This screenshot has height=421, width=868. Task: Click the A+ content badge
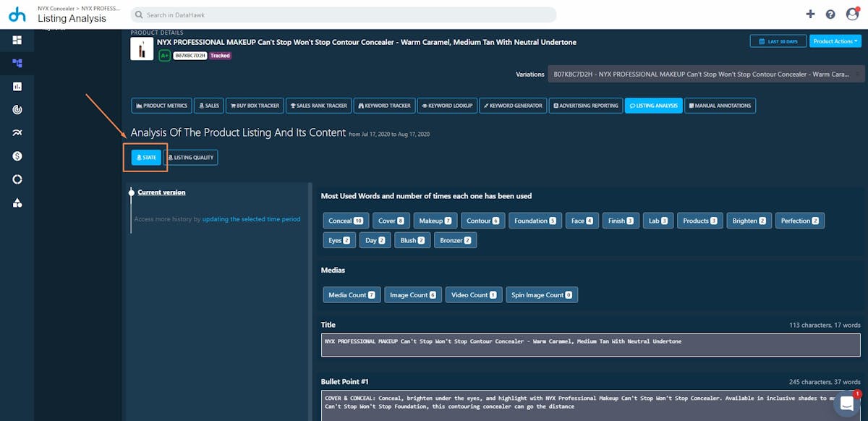(164, 56)
